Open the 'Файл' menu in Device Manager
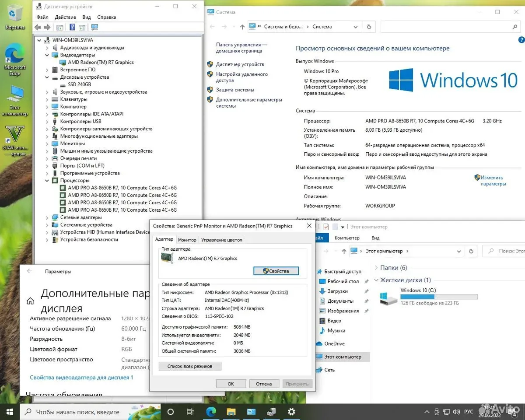The image size is (525, 420). (x=42, y=17)
